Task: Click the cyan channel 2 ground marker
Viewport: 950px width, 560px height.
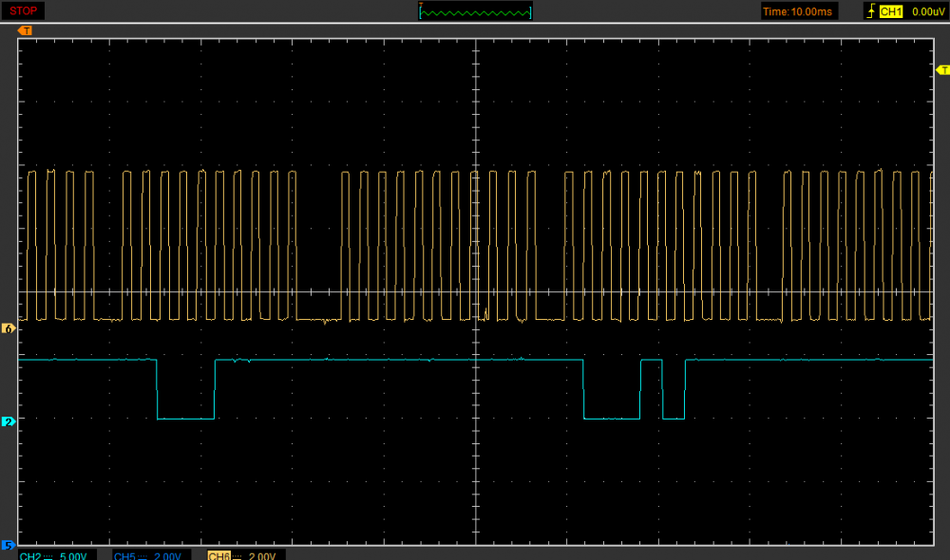Action: (9, 421)
